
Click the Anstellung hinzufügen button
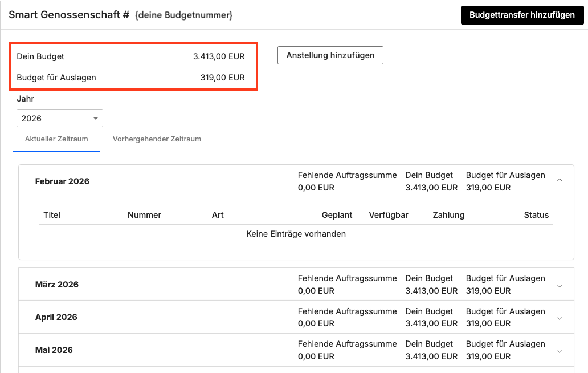[330, 55]
